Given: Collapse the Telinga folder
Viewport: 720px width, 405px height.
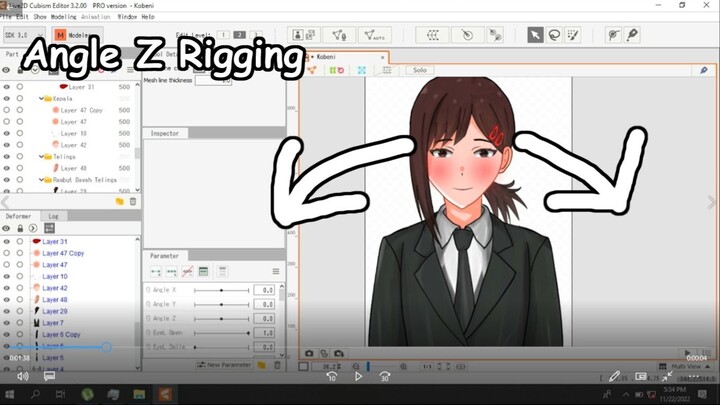Looking at the screenshot, I should 41,157.
